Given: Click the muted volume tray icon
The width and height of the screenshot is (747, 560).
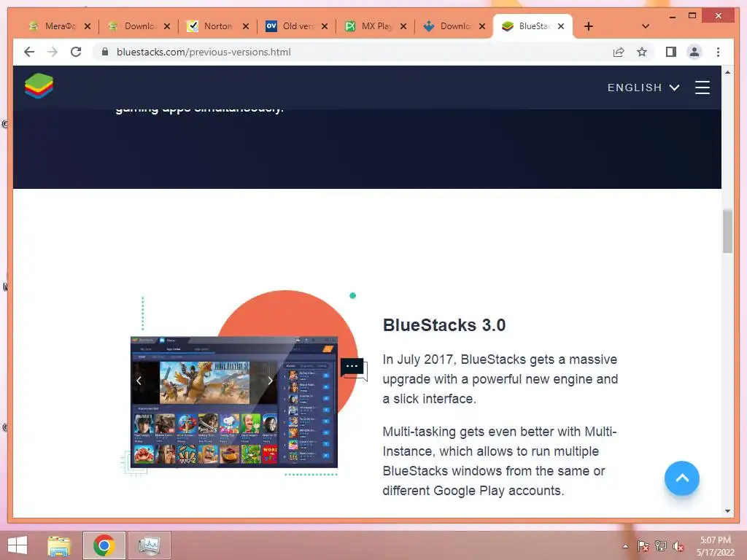Looking at the screenshot, I should click(x=678, y=546).
